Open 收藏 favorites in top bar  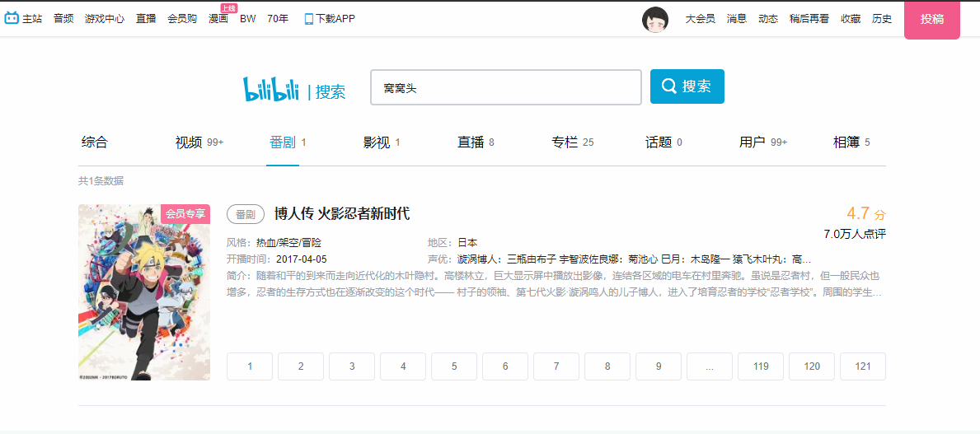851,19
